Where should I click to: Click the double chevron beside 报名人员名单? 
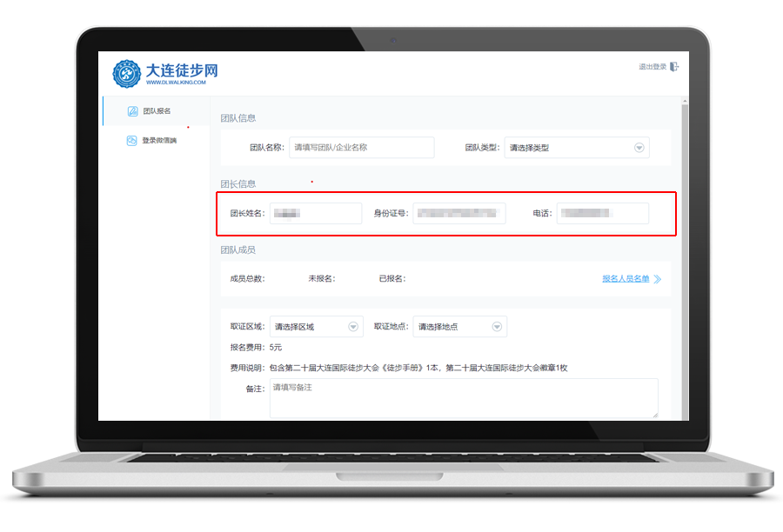click(x=658, y=279)
